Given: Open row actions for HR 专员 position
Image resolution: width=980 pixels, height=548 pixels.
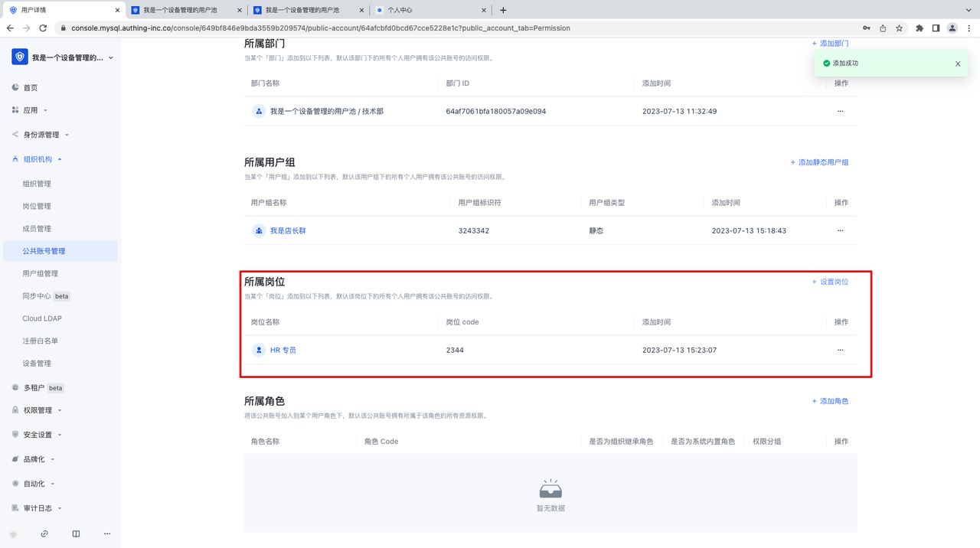Looking at the screenshot, I should (x=840, y=350).
